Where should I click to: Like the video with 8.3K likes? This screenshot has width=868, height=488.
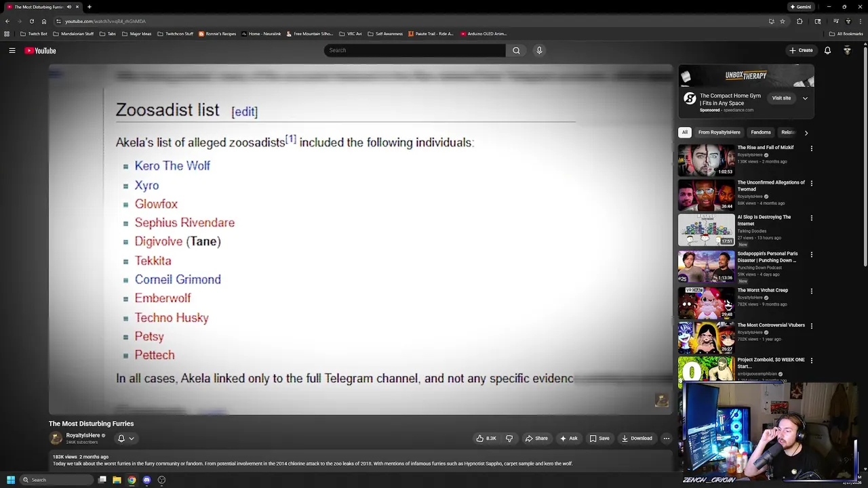coord(486,439)
